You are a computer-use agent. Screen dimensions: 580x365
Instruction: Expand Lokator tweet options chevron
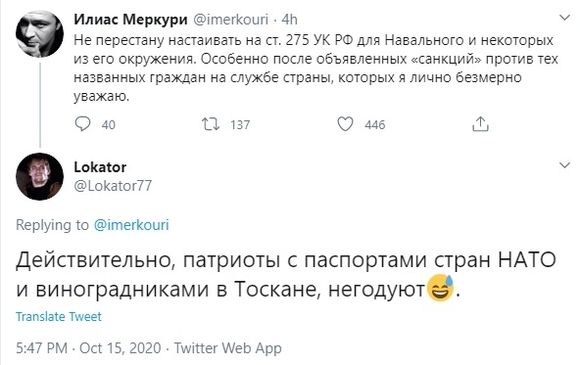pyautogui.click(x=564, y=165)
